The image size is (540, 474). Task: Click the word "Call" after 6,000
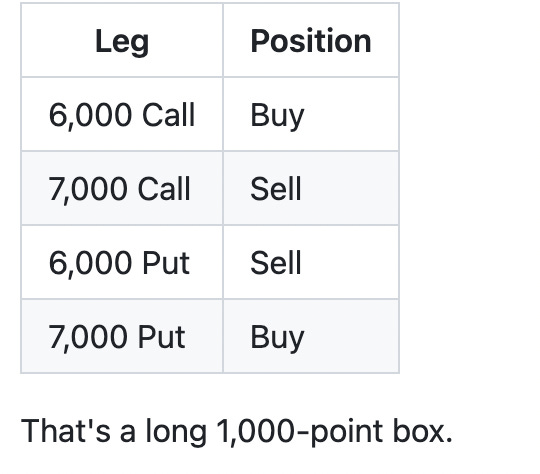pos(169,115)
